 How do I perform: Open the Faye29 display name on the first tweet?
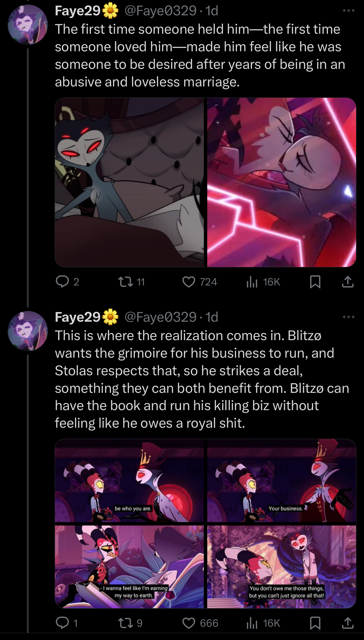click(x=78, y=11)
